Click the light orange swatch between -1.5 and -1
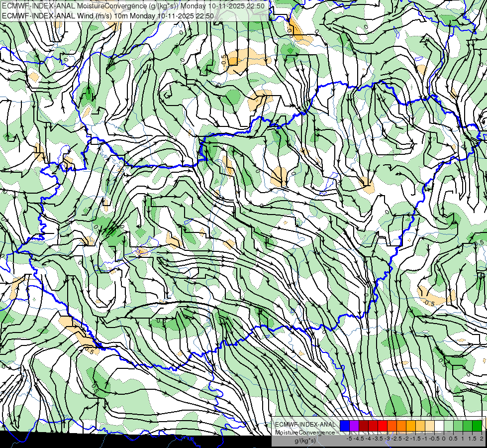This screenshot has height=448, width=487. point(420,426)
